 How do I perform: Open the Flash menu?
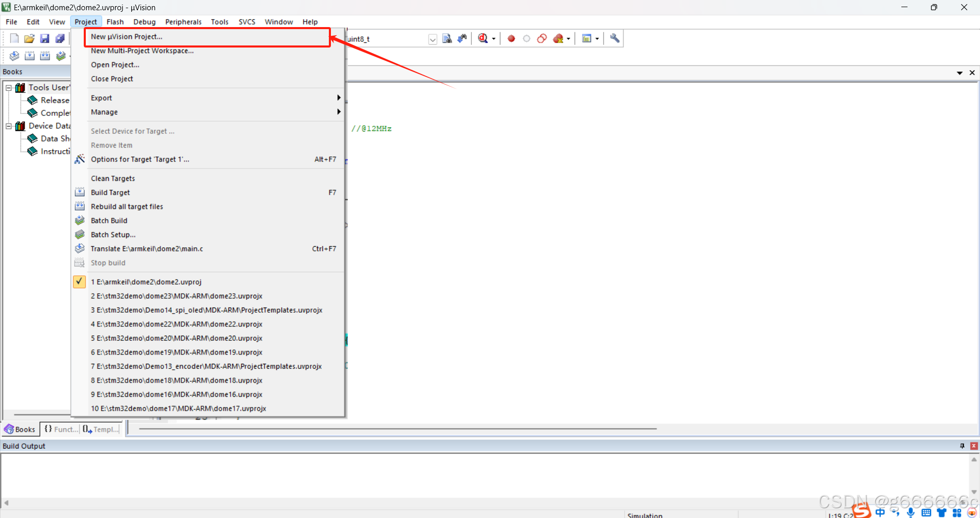[115, 22]
